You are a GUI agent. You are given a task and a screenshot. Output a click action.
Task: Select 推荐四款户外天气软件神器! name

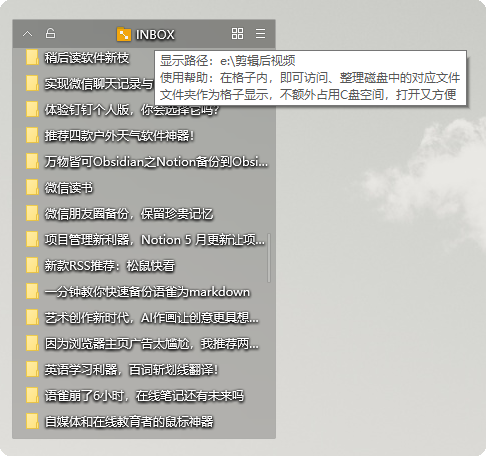point(119,136)
